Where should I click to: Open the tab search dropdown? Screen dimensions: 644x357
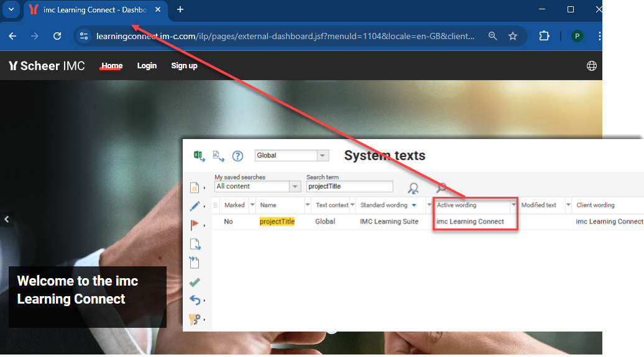point(11,9)
